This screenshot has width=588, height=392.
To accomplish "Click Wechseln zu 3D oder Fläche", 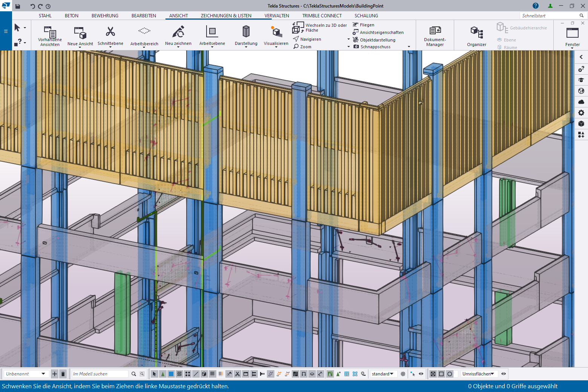I will [320, 28].
